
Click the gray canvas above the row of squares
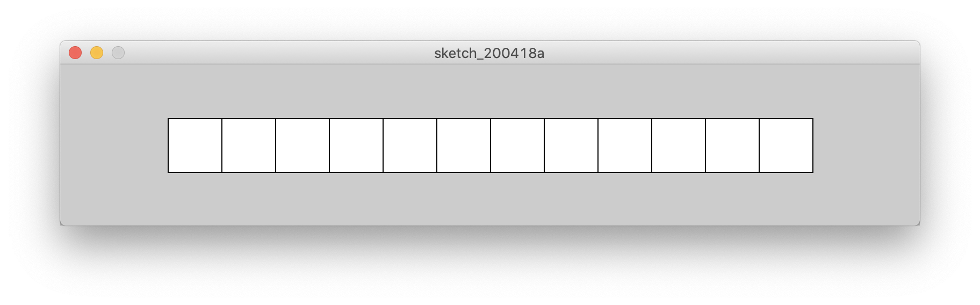490,91
